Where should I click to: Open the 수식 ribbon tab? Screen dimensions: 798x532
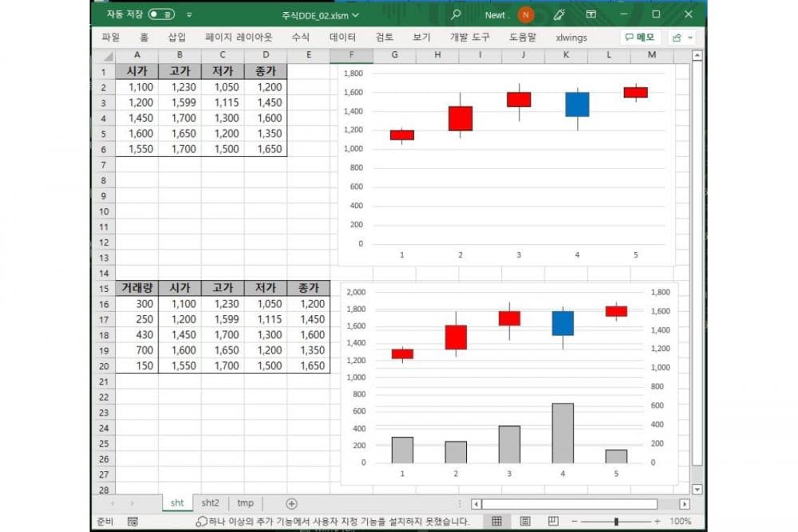(300, 37)
